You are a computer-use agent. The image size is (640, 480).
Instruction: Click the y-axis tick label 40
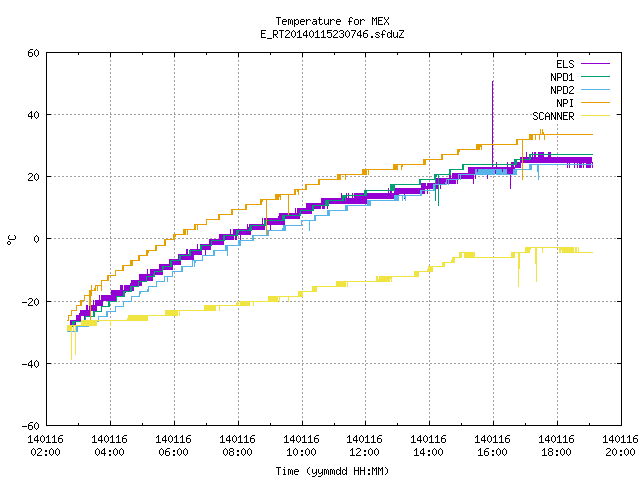coord(33,115)
